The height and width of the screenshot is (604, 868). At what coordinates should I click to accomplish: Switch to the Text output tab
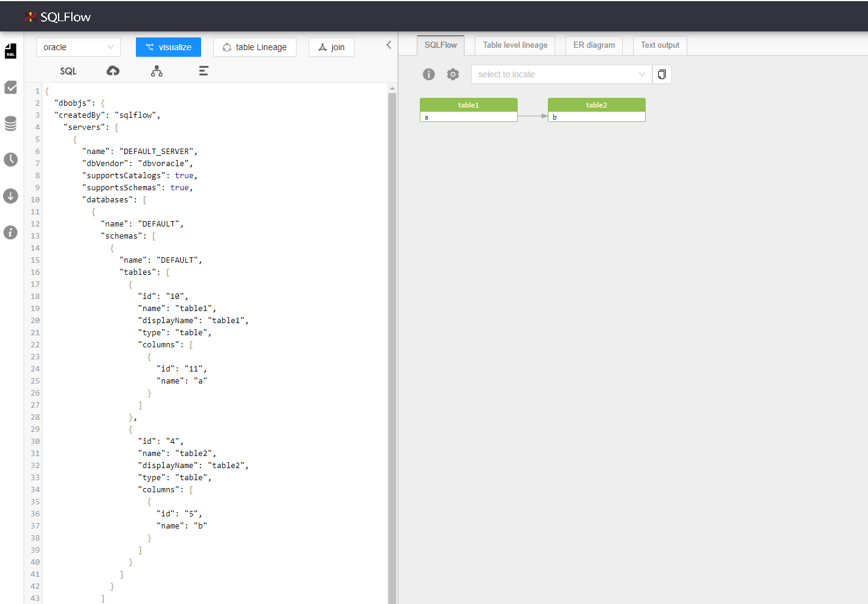coord(660,45)
